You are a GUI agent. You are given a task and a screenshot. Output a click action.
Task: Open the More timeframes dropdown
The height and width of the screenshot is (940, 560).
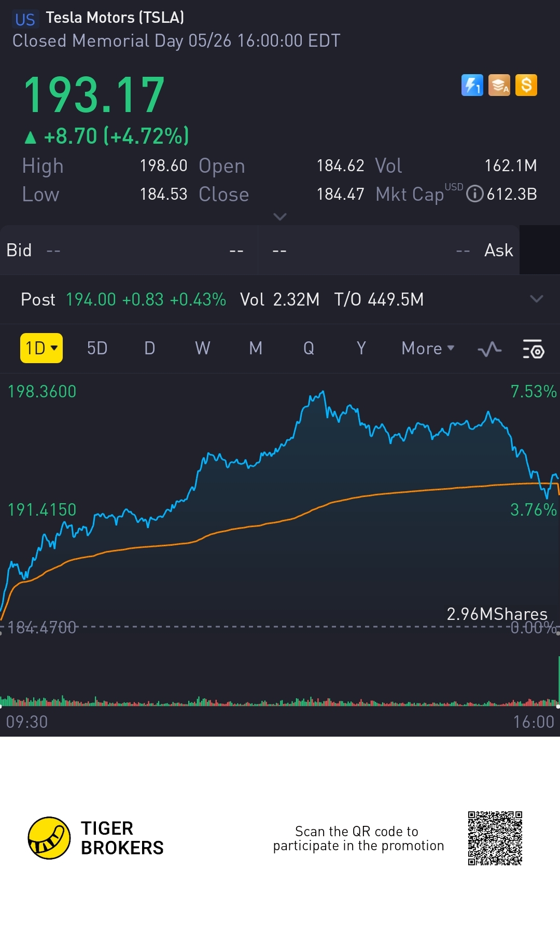[428, 348]
